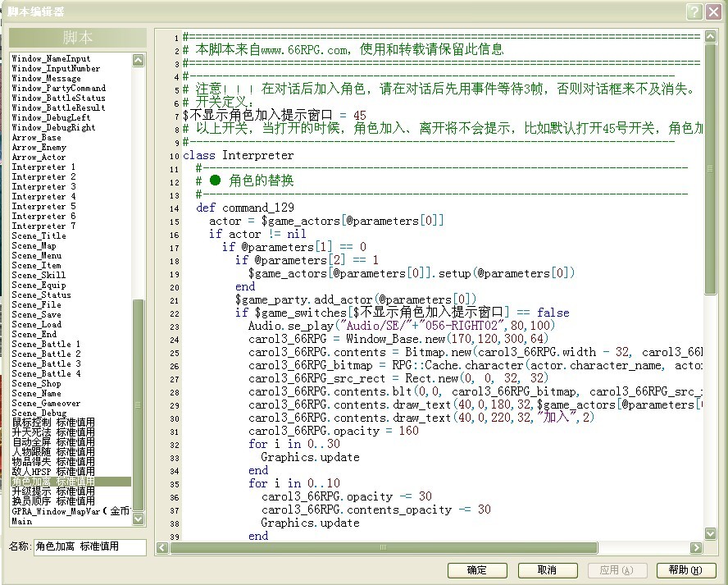This screenshot has height=585, width=728.
Task: Click the 'class Interpreter' code line
Action: (x=239, y=155)
